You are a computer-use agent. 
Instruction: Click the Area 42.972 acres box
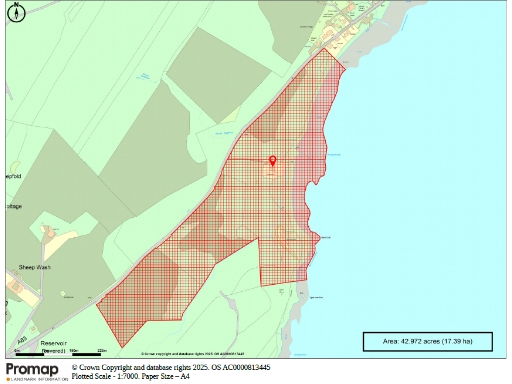click(x=428, y=341)
